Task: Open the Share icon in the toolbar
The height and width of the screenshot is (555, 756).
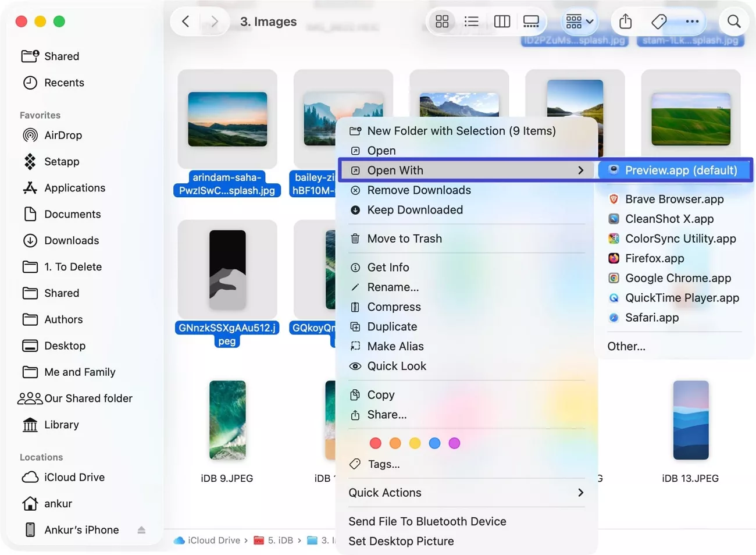Action: click(625, 21)
